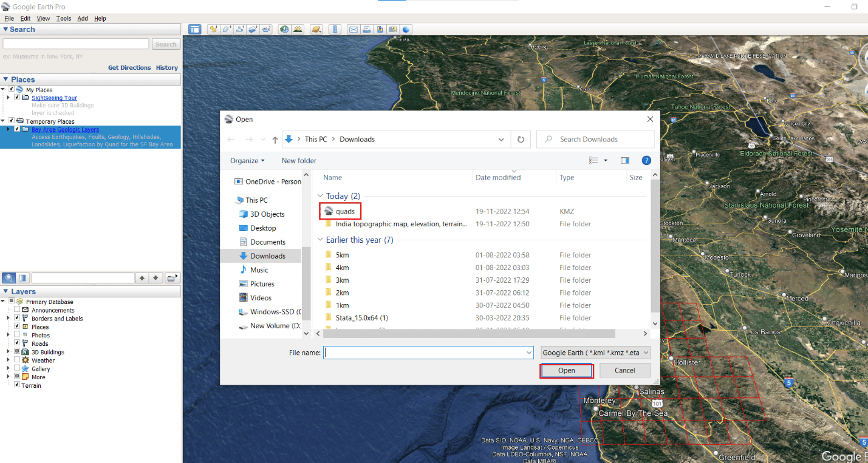Refresh the Downloads folder listing

(x=521, y=140)
